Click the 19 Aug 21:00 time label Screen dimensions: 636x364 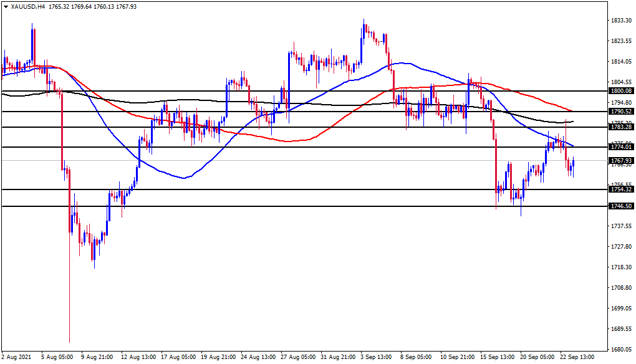click(218, 357)
